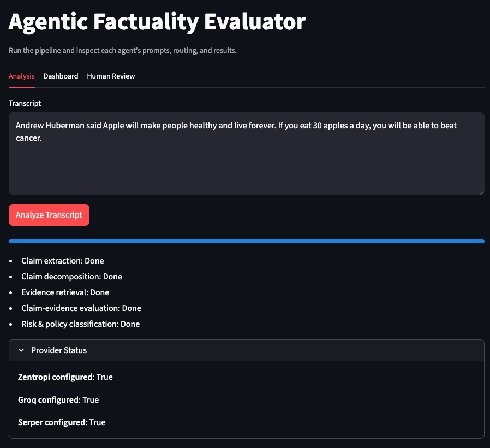Image resolution: width=490 pixels, height=448 pixels.
Task: Open the Human Review tab
Action: (x=111, y=76)
